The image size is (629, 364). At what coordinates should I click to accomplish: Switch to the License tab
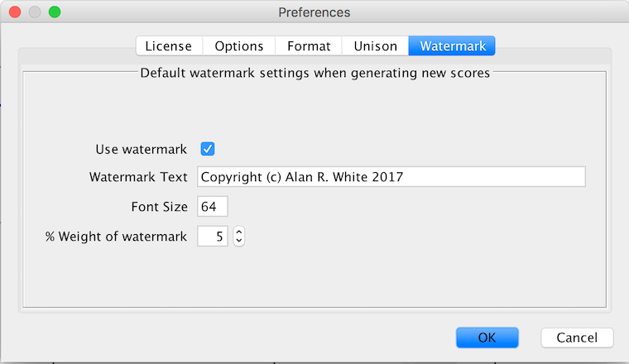point(169,45)
